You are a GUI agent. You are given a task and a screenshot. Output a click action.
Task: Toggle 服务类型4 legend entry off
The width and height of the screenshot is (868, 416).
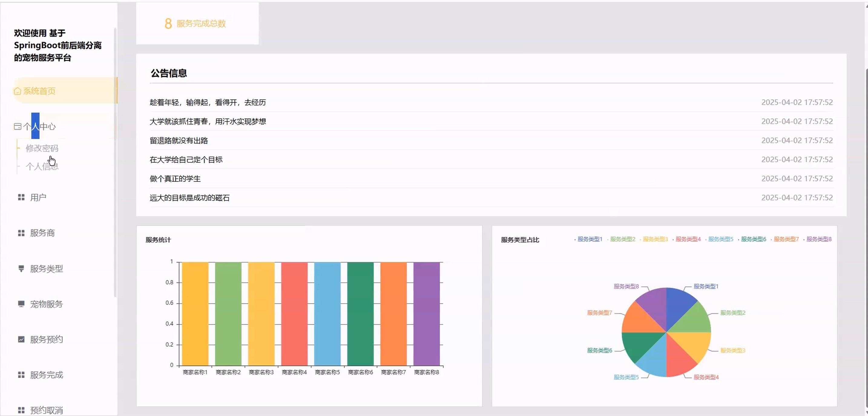[x=687, y=239]
